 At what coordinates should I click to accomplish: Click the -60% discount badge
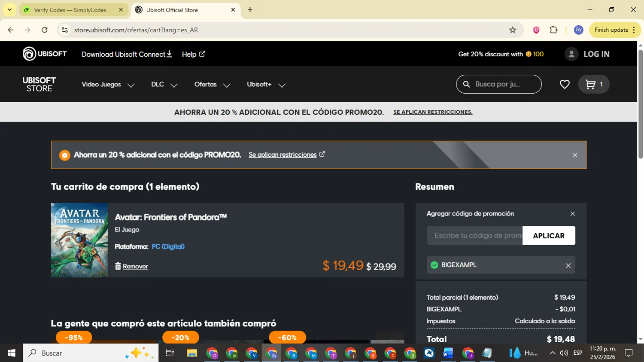[x=287, y=338]
